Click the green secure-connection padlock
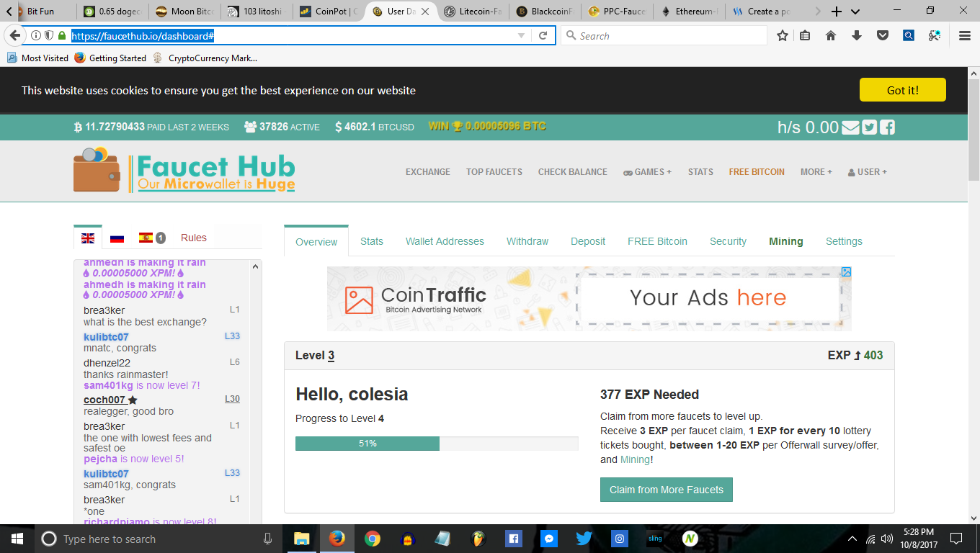The width and height of the screenshot is (980, 553). click(x=62, y=35)
